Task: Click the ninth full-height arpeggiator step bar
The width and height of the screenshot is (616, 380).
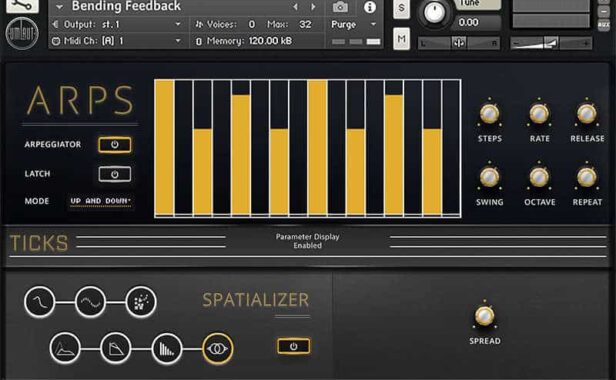Action: [x=318, y=148]
